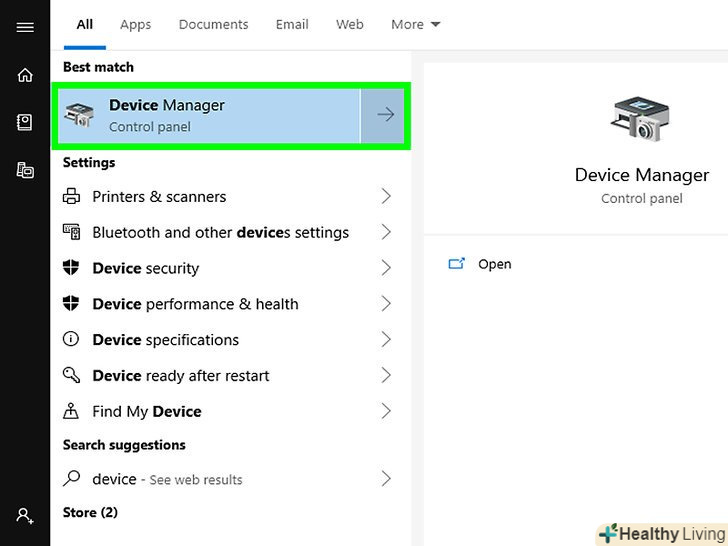Click the shield icon beside Device security

(71, 267)
